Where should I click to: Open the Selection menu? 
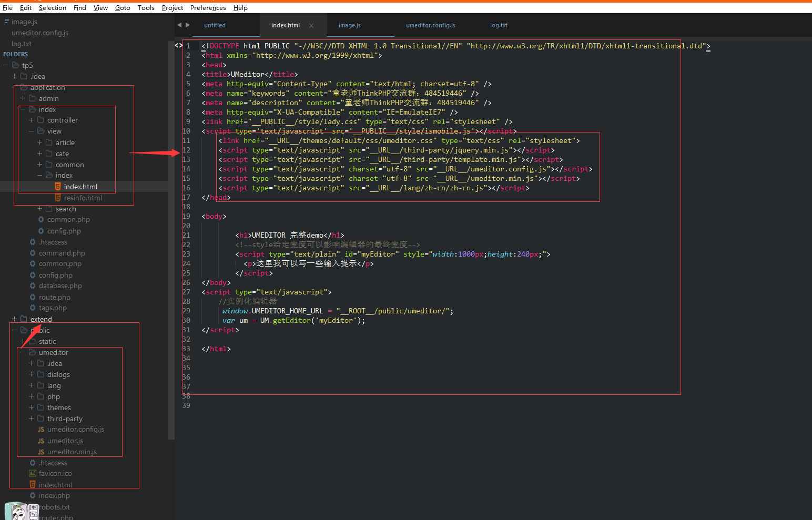point(53,8)
